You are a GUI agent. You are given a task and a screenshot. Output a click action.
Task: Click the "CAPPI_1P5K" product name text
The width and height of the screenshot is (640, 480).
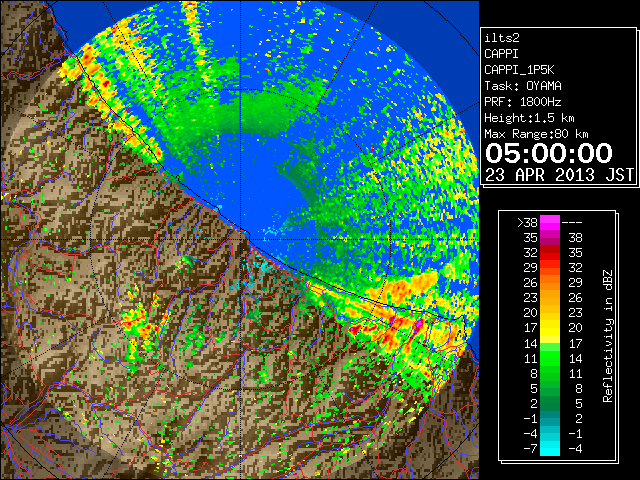coord(519,70)
